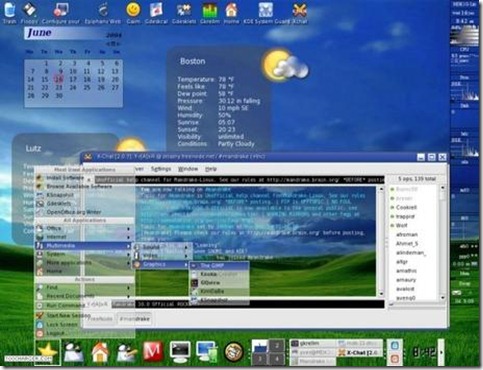
Task: Expand the Internet submenu
Action: coord(84,237)
